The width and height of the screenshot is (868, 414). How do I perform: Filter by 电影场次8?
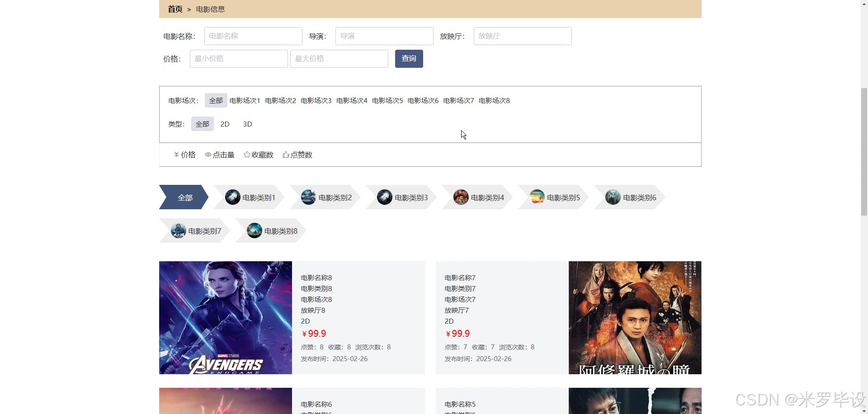495,100
